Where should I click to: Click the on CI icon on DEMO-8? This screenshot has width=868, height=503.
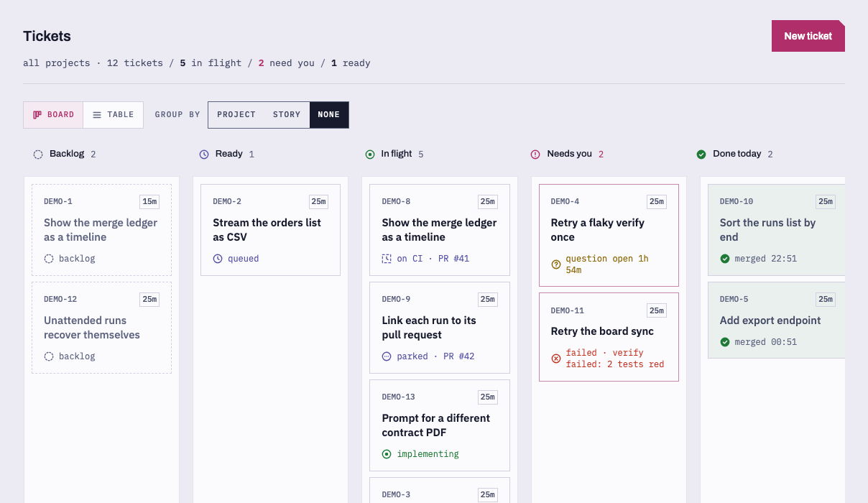pos(387,259)
